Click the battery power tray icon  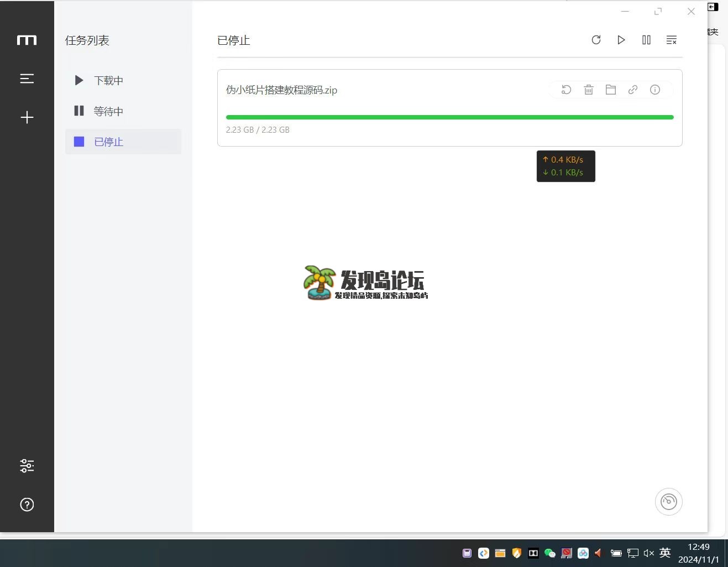(616, 553)
